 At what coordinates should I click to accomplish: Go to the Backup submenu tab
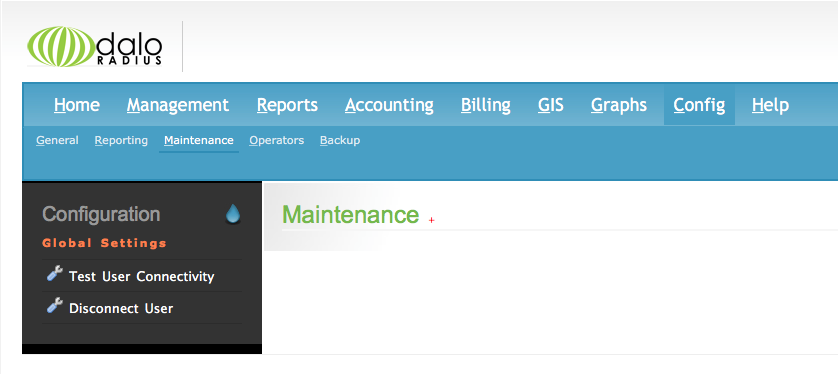coord(340,141)
